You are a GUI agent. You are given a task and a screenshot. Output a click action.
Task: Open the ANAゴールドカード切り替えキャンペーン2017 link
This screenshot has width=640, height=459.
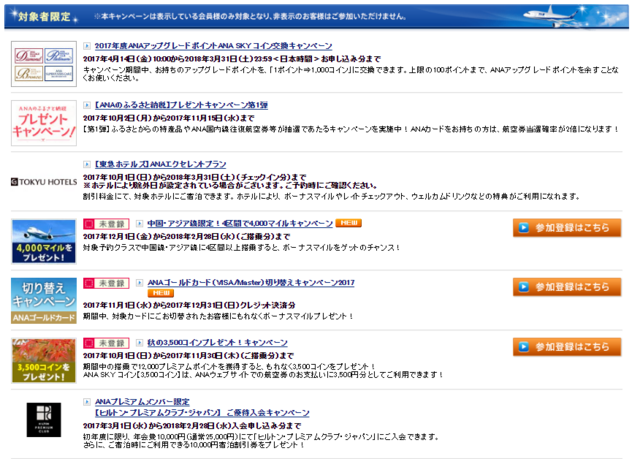tap(251, 282)
